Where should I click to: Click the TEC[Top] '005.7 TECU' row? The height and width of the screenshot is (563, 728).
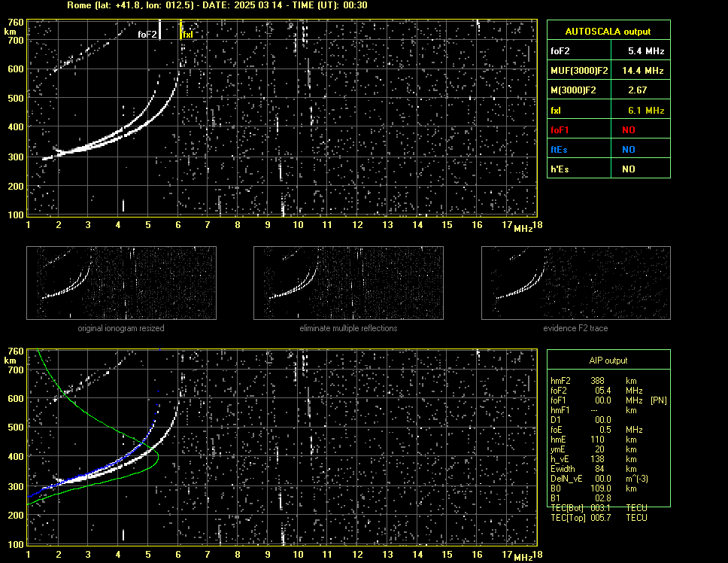tap(599, 518)
